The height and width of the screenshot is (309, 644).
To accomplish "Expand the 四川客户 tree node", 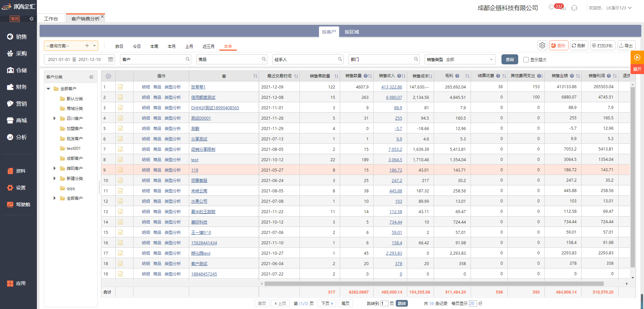I will [55, 118].
